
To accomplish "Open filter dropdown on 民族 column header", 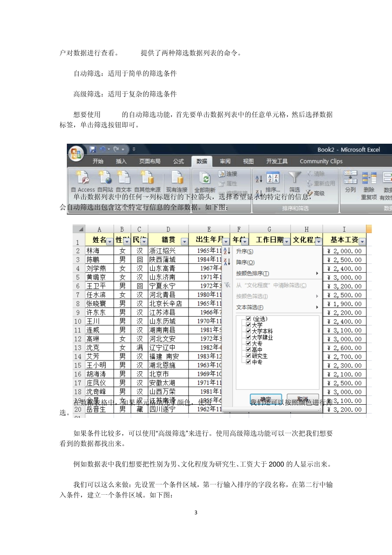I will tap(143, 241).
